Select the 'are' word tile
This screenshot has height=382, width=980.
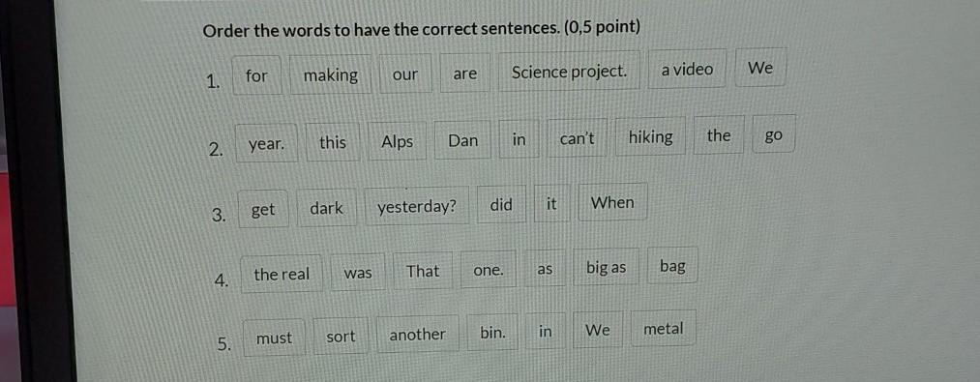464,73
